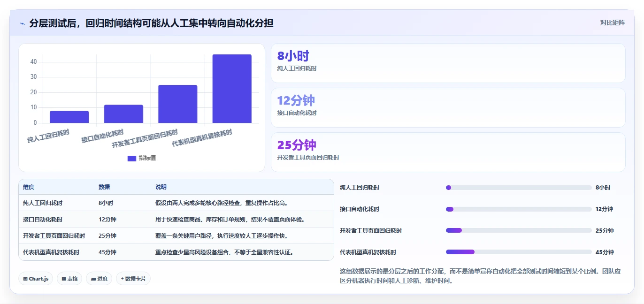This screenshot has height=304, width=644.
Task: Click the 开发者工具页面回归耗时 progress bar
Action: click(x=519, y=230)
